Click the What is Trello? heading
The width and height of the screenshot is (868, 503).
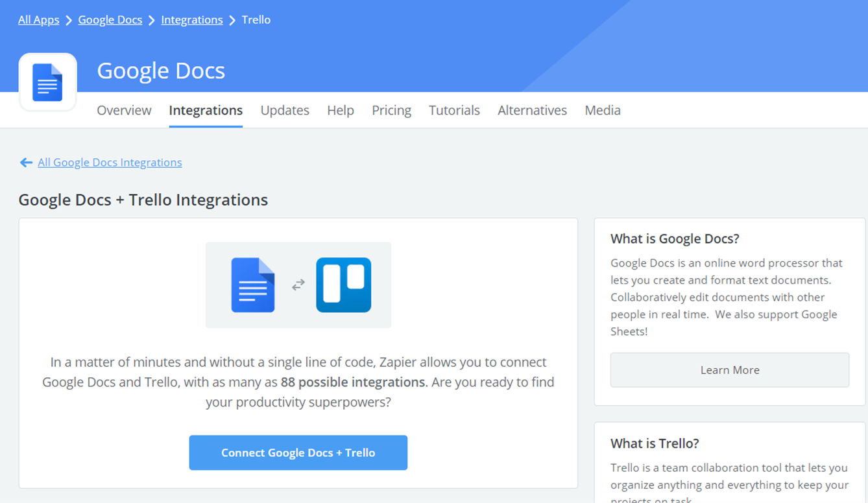[x=655, y=443]
